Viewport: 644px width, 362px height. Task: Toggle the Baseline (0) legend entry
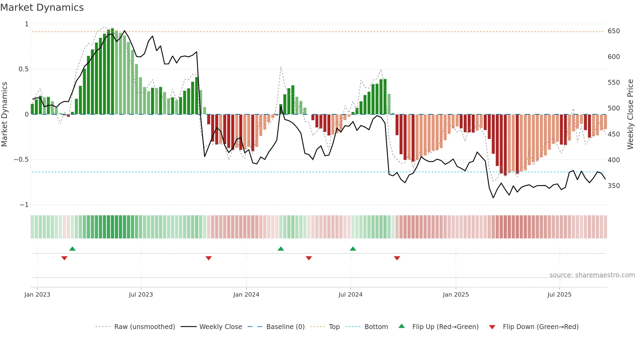[276, 327]
